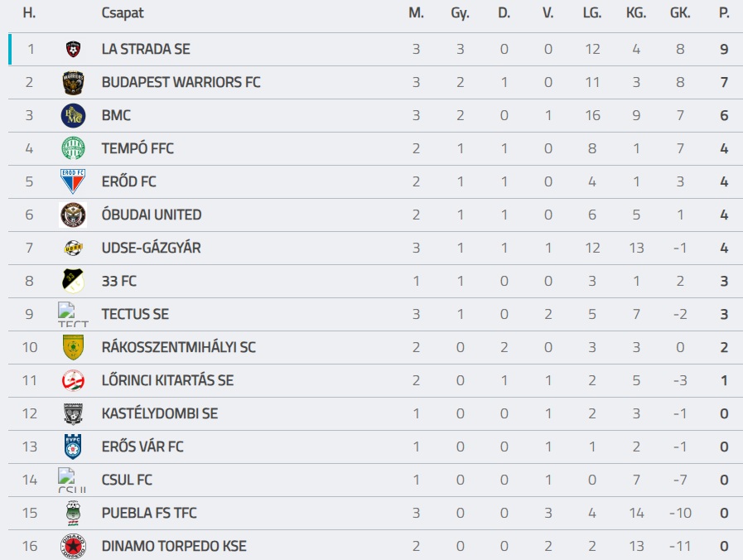Click the Rákosszentmihályi SC yellow shield
Image resolution: width=743 pixels, height=560 pixels.
(x=73, y=347)
